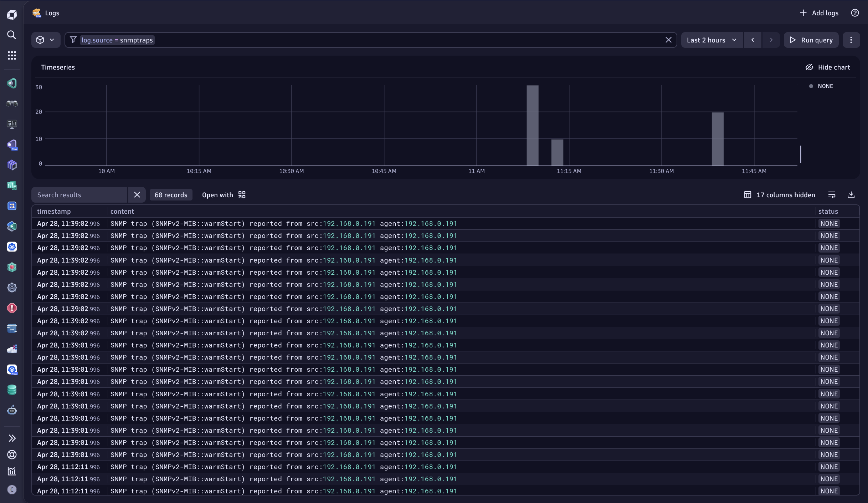This screenshot has width=868, height=503.
Task: Download the query results
Action: 852,195
